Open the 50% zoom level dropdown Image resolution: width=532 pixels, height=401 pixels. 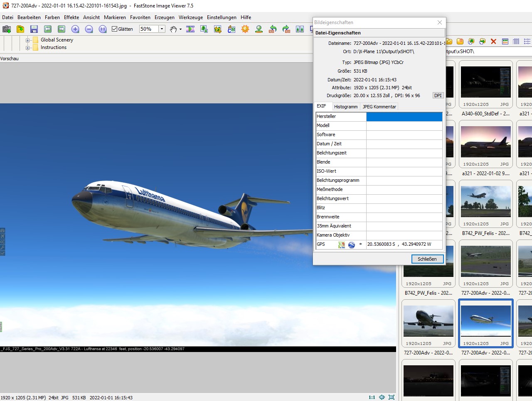tap(162, 29)
